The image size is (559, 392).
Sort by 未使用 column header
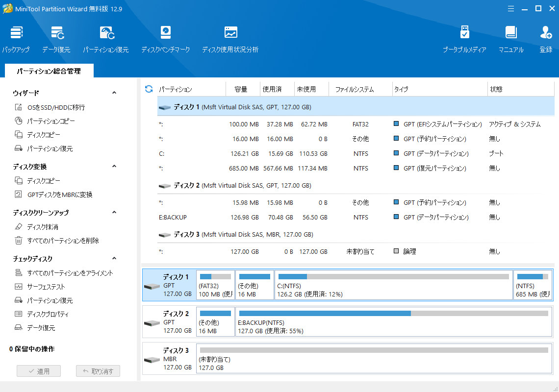pos(311,89)
